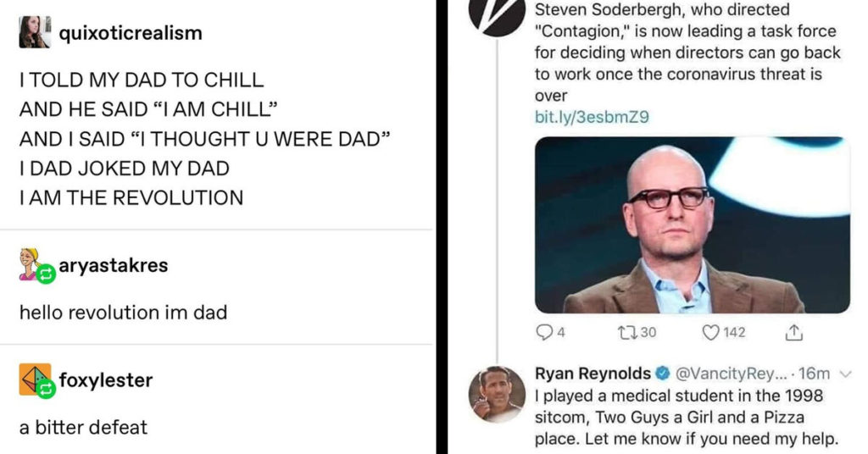Open the Steven Soderbergh photo
Image resolution: width=868 pixels, height=454 pixels.
pos(692,225)
